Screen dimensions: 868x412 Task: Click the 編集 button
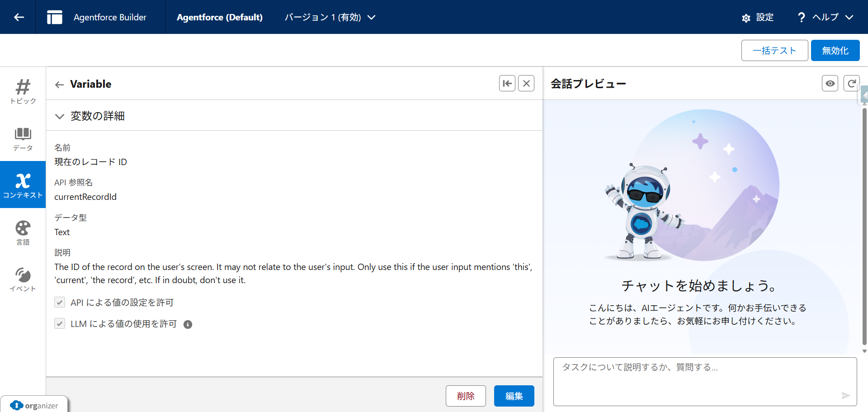pos(514,396)
